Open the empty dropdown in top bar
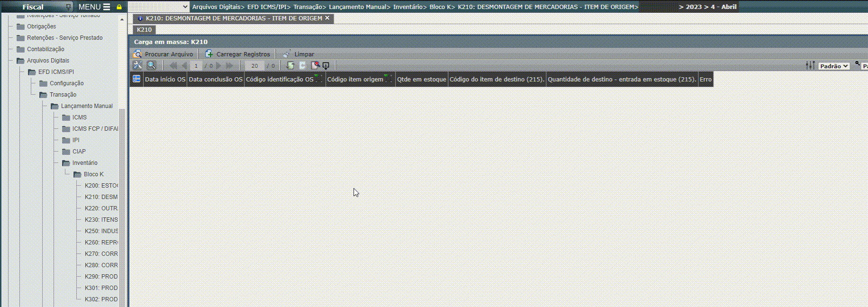 coord(159,7)
